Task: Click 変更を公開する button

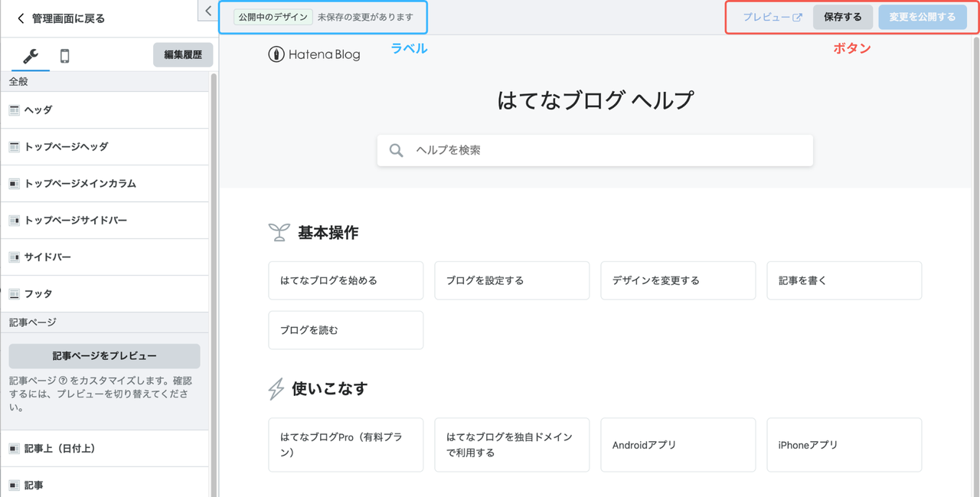Action: click(x=923, y=17)
